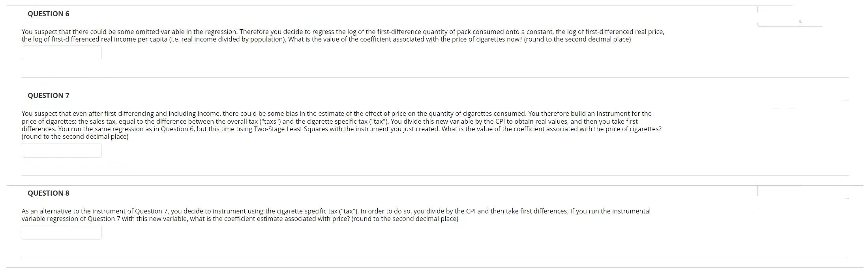Click the answer input field for Question 8
This screenshot has height=268, width=868.
point(62,232)
